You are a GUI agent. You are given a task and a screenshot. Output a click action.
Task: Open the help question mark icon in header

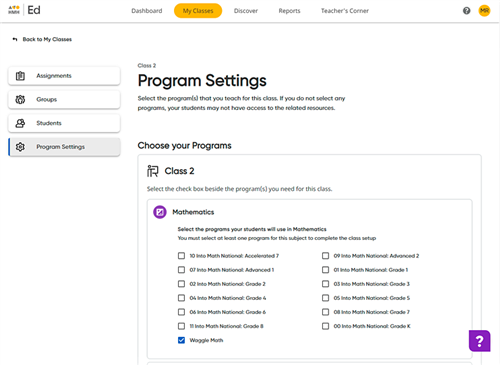coord(466,11)
